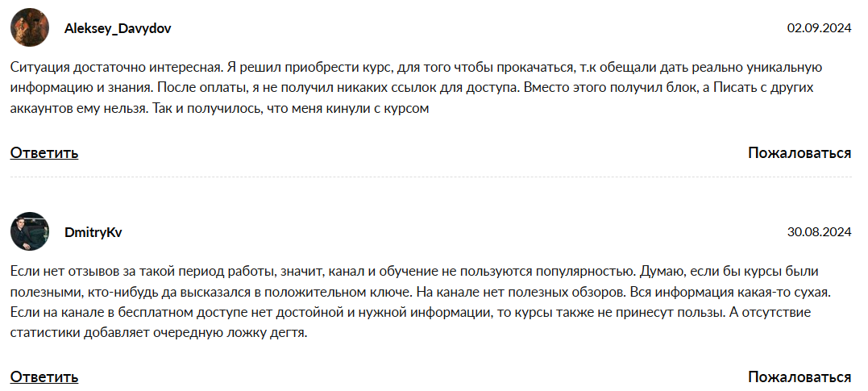Click the 30.08.2024 comment date
Viewport: 868px width, 391px height.
point(819,232)
